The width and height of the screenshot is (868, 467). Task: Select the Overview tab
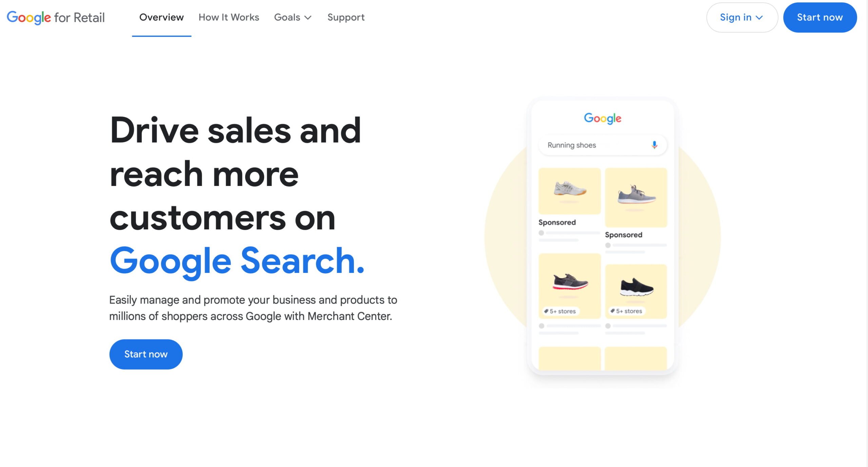click(x=161, y=17)
